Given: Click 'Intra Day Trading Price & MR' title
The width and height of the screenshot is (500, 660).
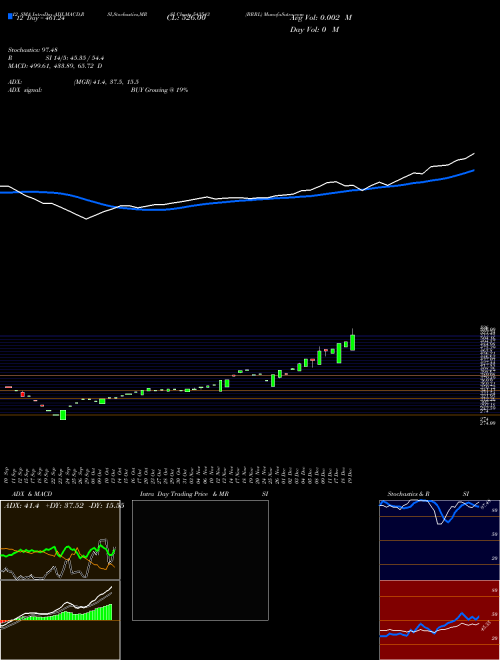Looking at the screenshot, I should [184, 494].
